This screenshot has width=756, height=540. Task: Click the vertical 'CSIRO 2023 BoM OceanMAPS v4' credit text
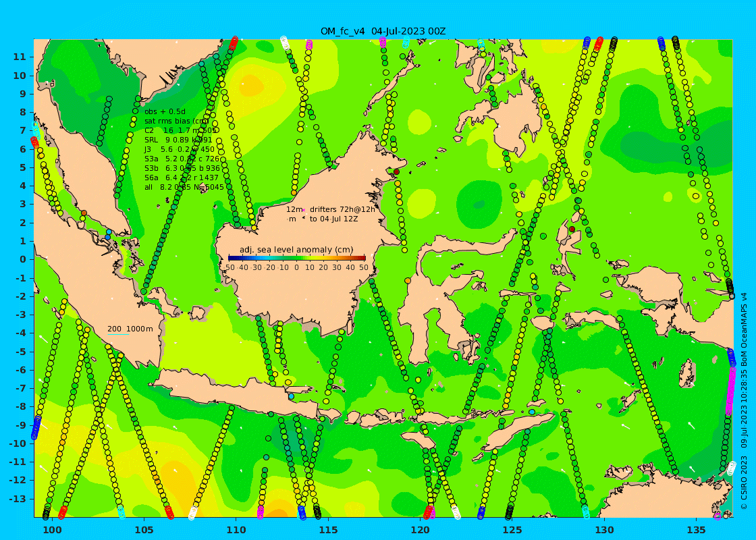(x=745, y=400)
